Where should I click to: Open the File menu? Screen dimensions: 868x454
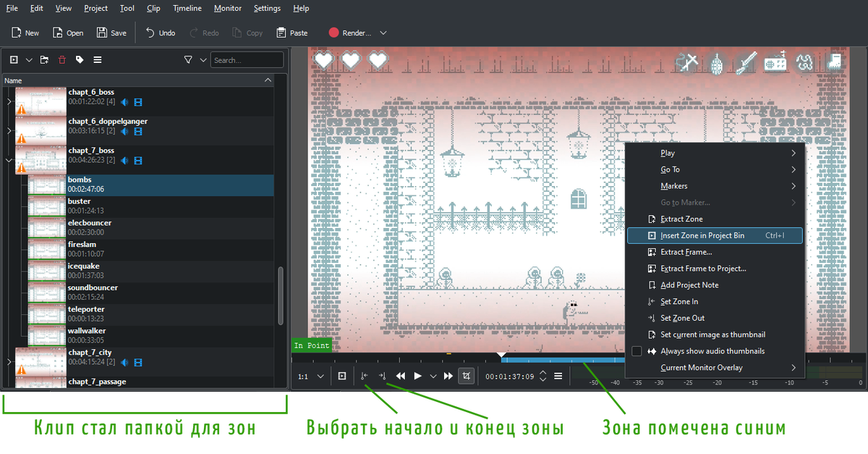coord(12,9)
